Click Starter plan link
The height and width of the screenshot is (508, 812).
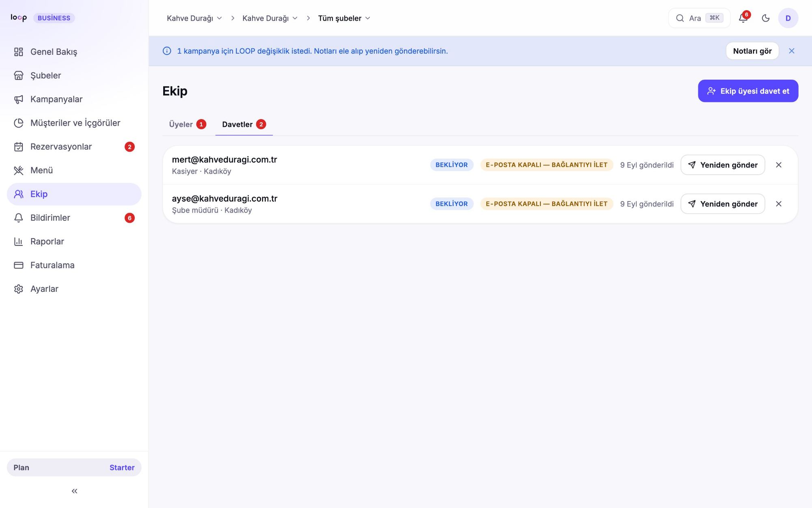(x=122, y=468)
